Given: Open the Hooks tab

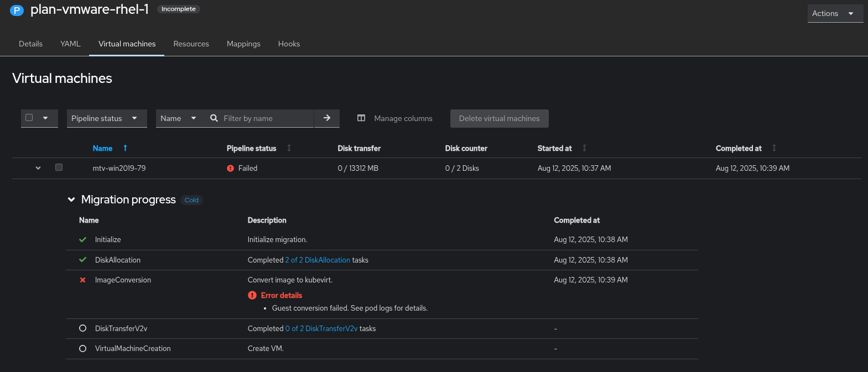Looking at the screenshot, I should click(289, 44).
